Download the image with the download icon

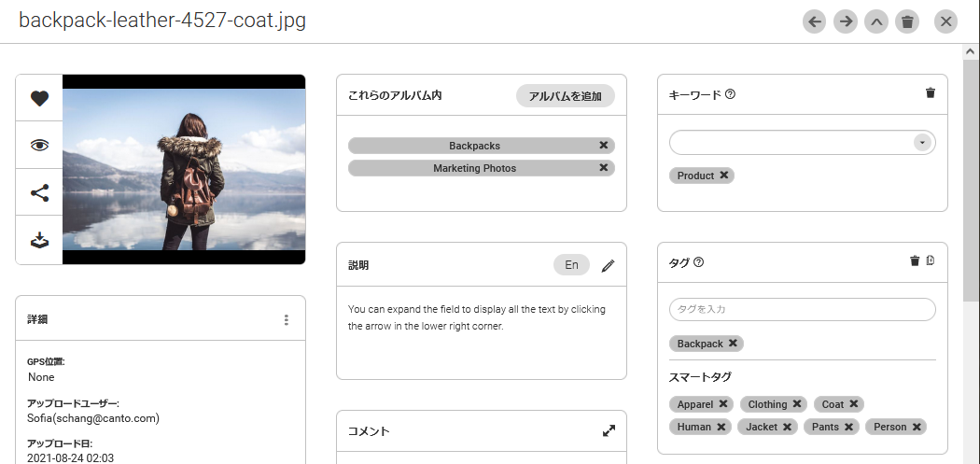click(x=39, y=240)
